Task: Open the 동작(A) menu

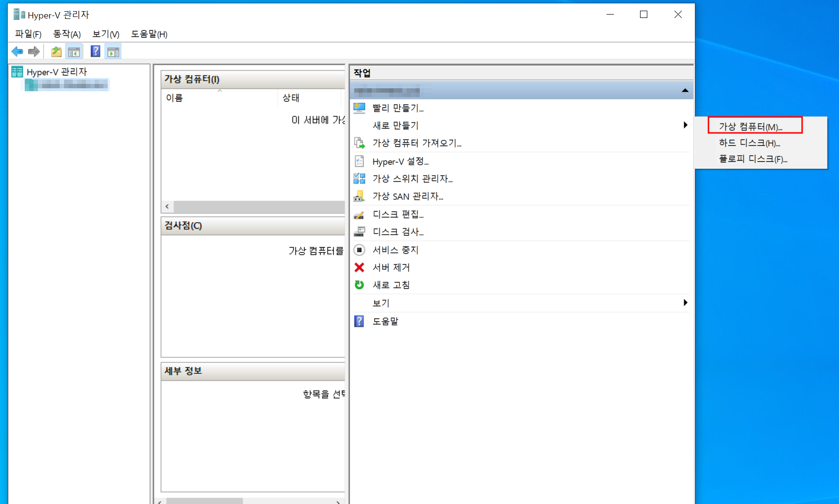Action: [67, 34]
